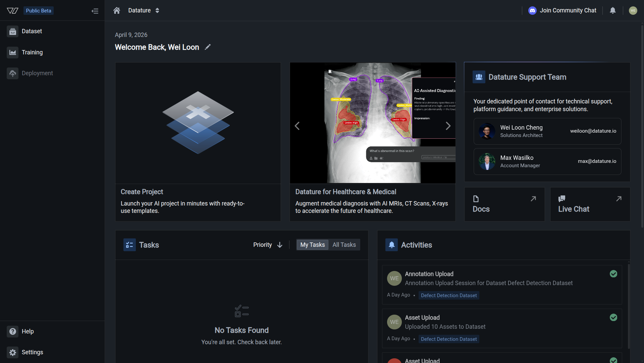This screenshot has height=363, width=644.
Task: Click the Help question-mark icon
Action: [13, 331]
